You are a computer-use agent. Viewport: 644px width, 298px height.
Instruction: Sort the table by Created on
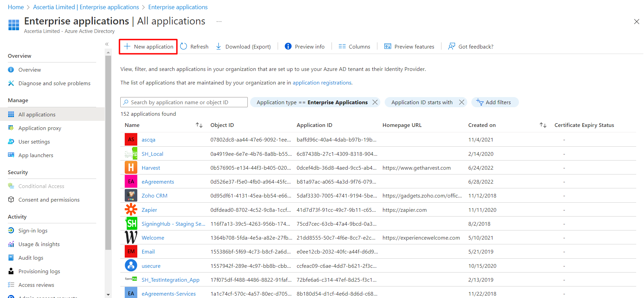[543, 125]
